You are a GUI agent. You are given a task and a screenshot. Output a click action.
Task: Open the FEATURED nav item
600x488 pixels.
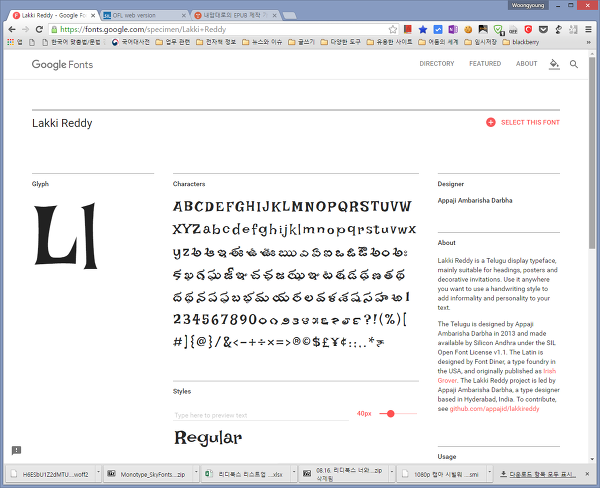(485, 64)
